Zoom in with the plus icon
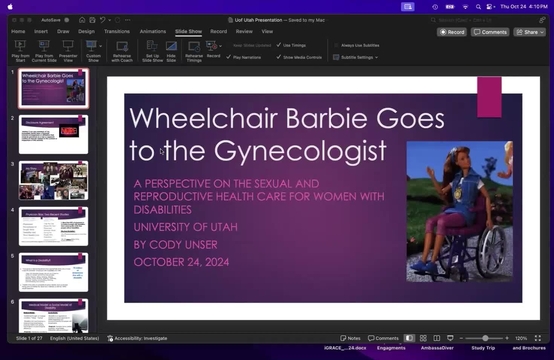This screenshot has width=554, height=360. pyautogui.click(x=507, y=338)
